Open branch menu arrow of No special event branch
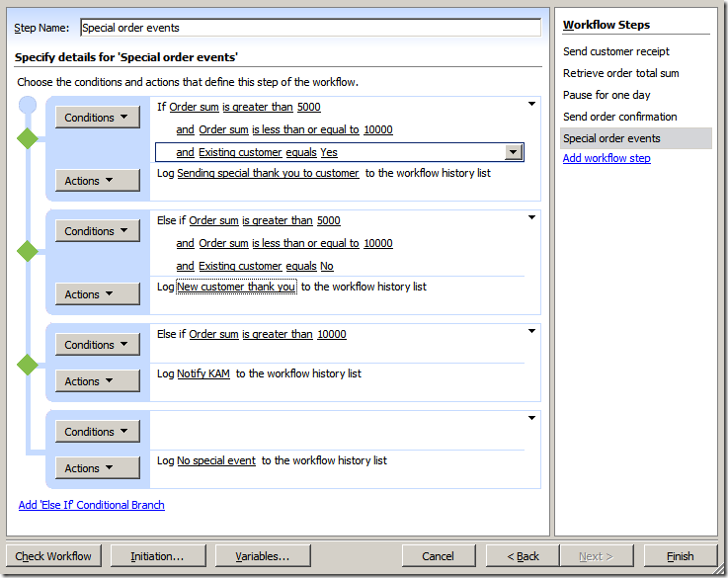The image size is (728, 578). [532, 418]
